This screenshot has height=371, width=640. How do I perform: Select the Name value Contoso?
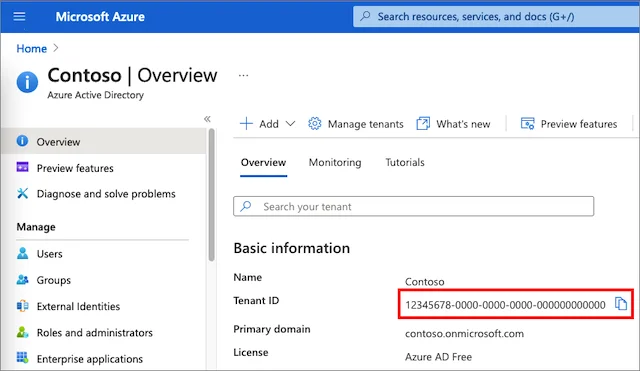click(424, 282)
